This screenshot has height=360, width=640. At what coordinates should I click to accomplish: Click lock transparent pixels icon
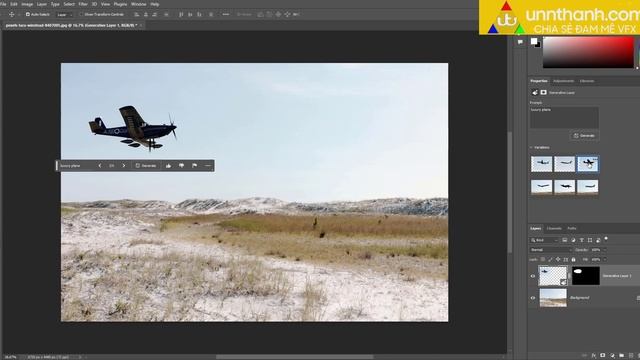(x=542, y=260)
